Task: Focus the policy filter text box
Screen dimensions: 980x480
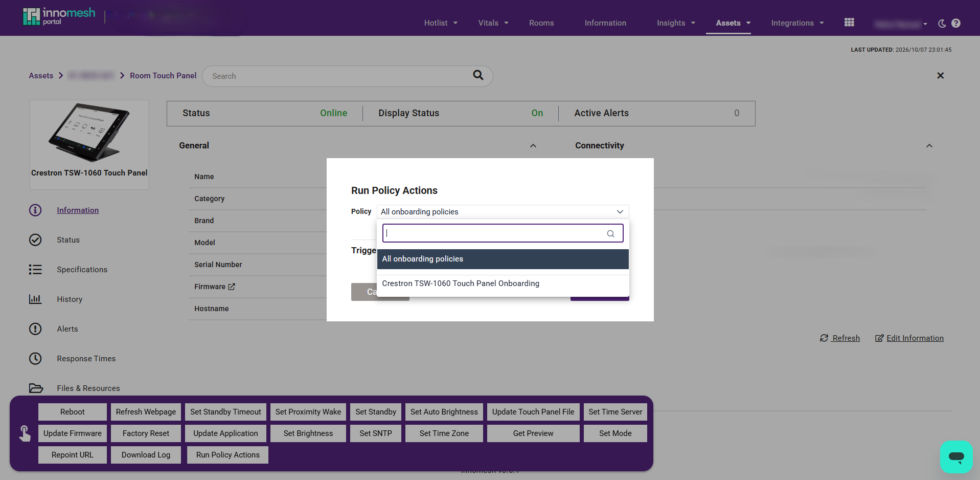Action: click(503, 233)
